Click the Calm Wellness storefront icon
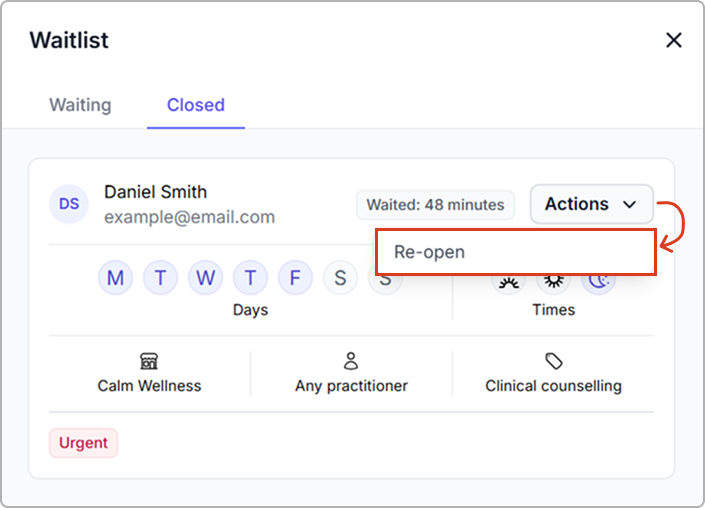 (149, 361)
